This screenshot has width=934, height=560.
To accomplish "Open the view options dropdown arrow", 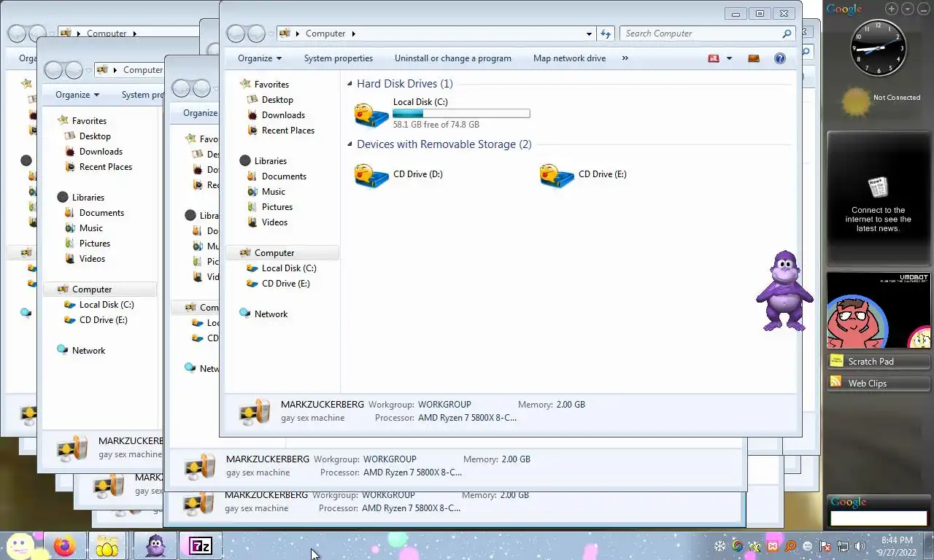I will 729,58.
